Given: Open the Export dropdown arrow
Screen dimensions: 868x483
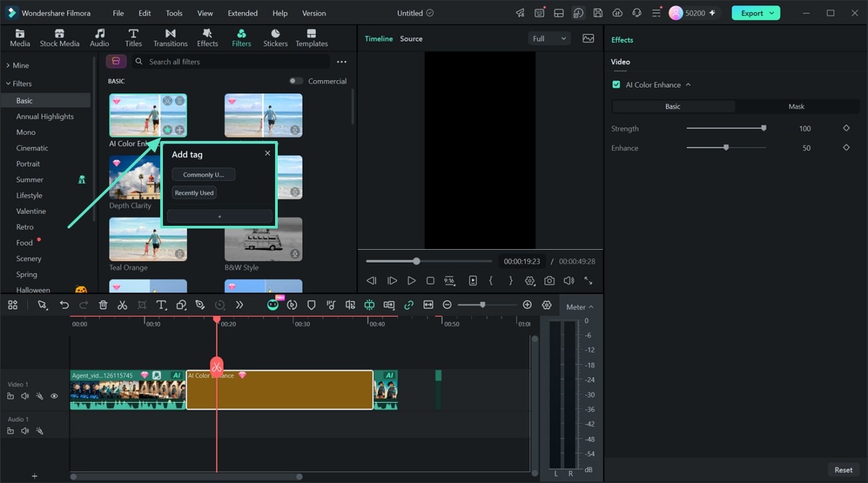Looking at the screenshot, I should [772, 13].
